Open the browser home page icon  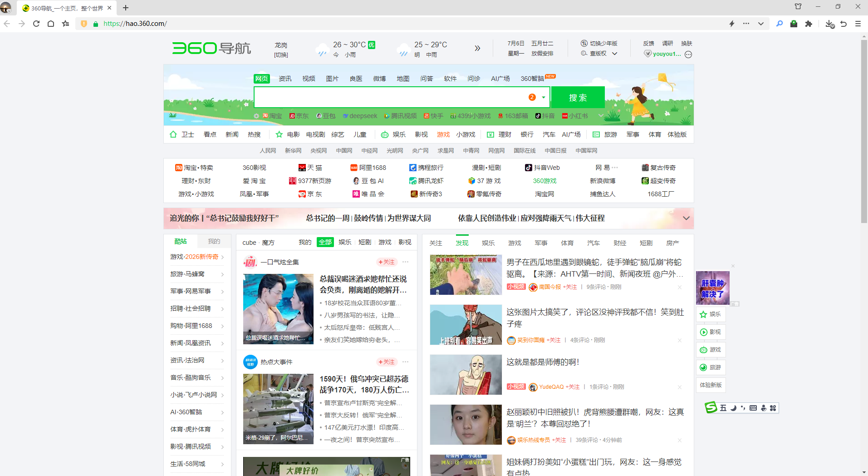tap(51, 24)
